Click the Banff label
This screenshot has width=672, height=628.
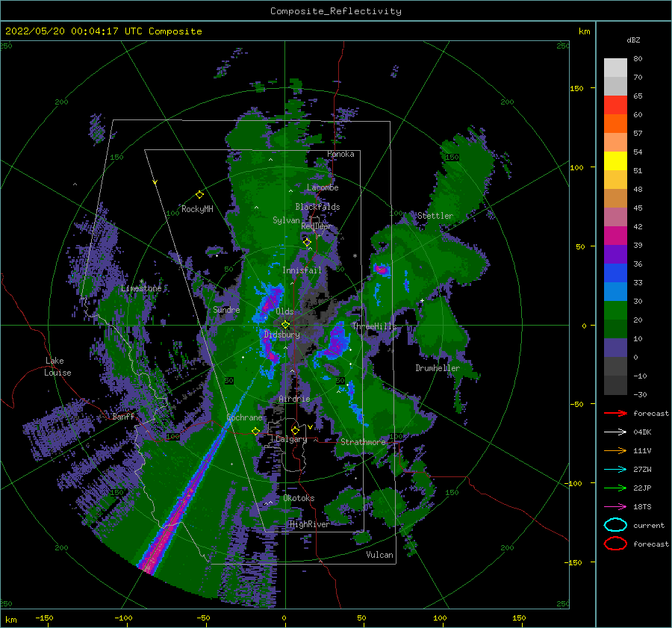pos(123,416)
